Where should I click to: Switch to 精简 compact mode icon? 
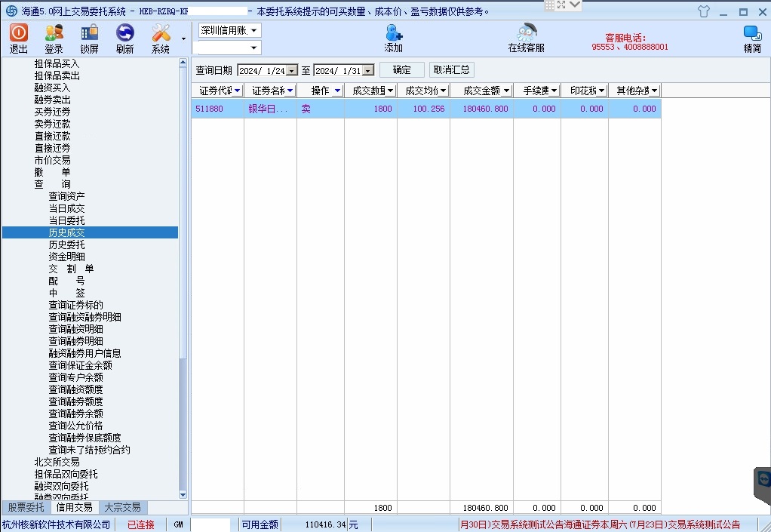tap(751, 33)
